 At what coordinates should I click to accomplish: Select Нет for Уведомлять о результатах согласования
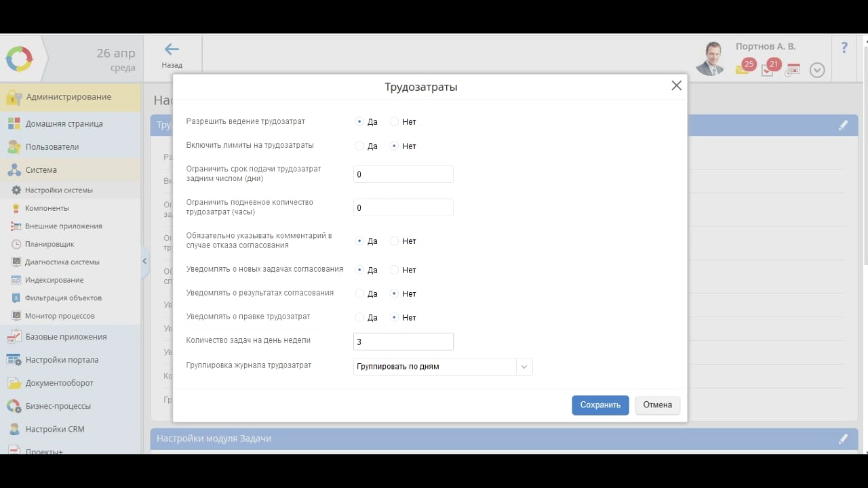click(x=394, y=293)
